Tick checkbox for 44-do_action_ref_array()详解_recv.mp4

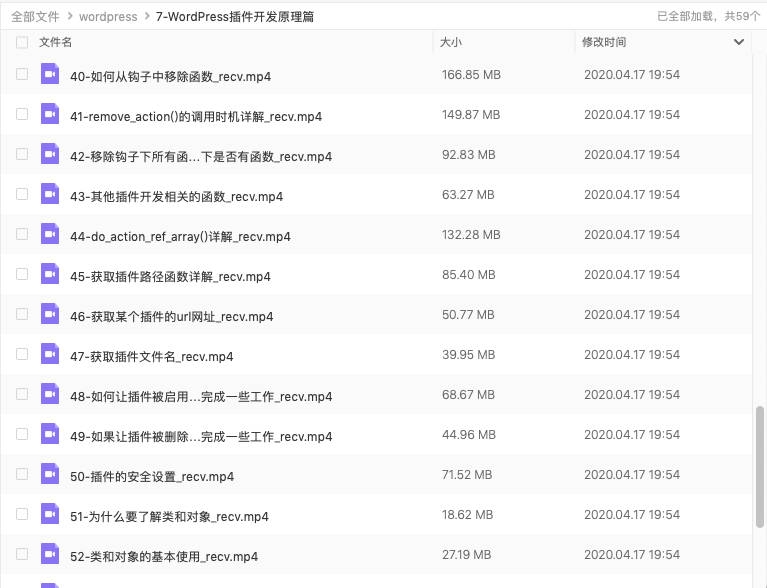(22, 234)
